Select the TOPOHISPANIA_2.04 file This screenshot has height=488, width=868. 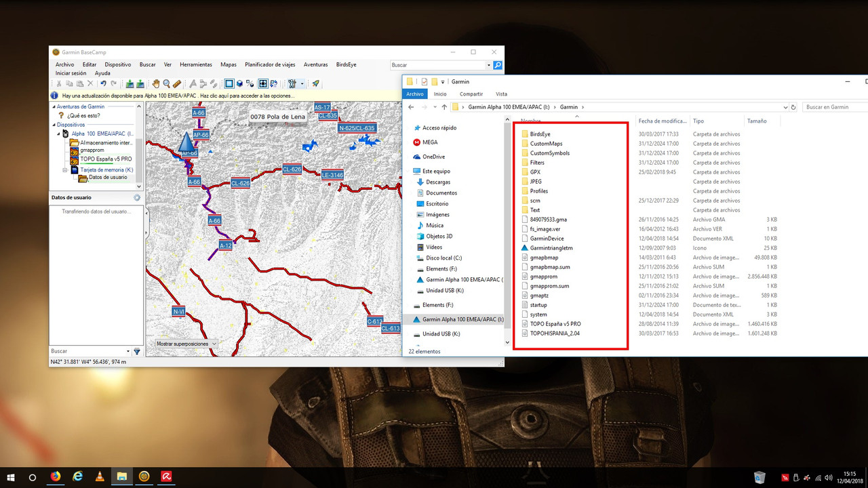[x=555, y=333]
